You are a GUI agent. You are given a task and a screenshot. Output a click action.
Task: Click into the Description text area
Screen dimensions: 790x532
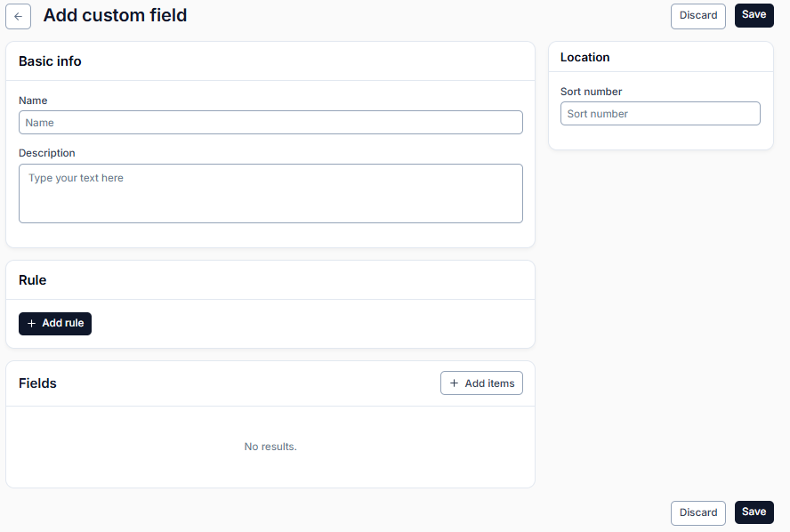pyautogui.click(x=270, y=193)
